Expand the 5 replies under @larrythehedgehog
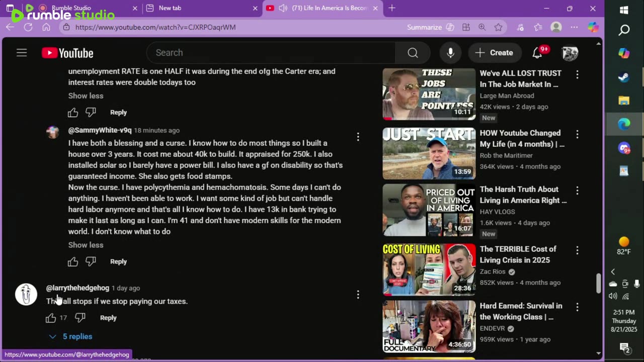This screenshot has width=644, height=362. tap(70, 336)
